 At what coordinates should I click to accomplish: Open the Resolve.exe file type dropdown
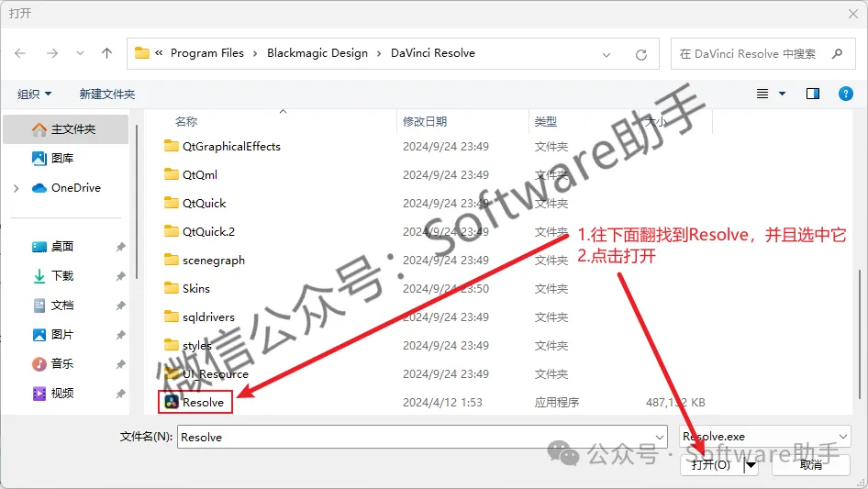point(764,437)
